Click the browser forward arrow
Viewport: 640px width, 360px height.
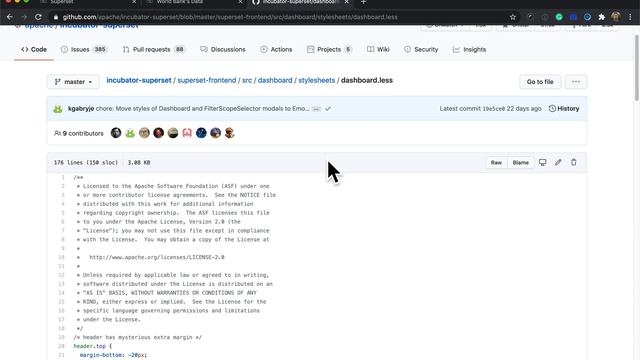tap(24, 17)
